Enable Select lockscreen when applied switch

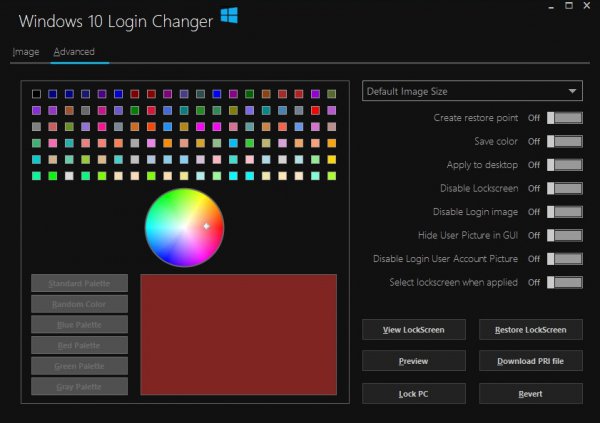pyautogui.click(x=564, y=283)
